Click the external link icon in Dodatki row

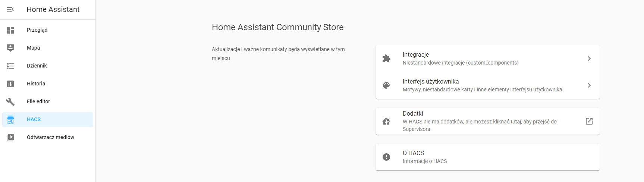[x=589, y=121]
